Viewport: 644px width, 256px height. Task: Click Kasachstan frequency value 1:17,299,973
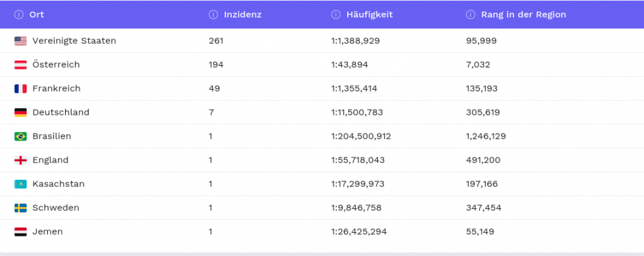(357, 184)
